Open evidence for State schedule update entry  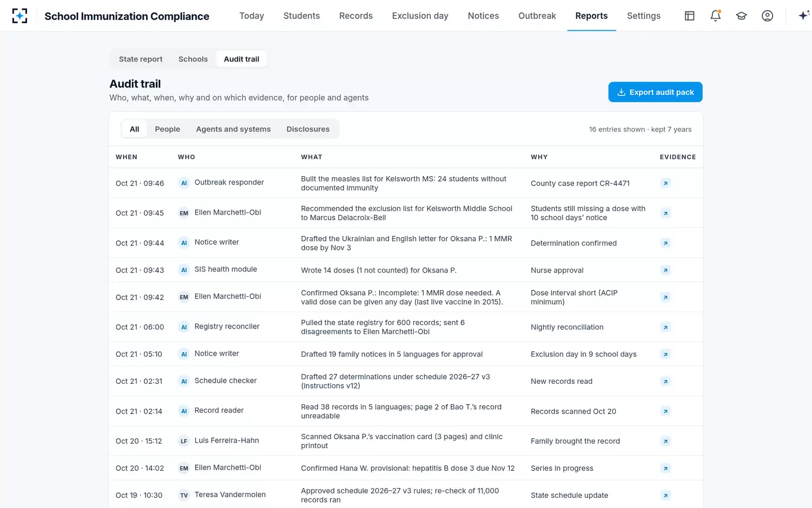click(x=666, y=496)
